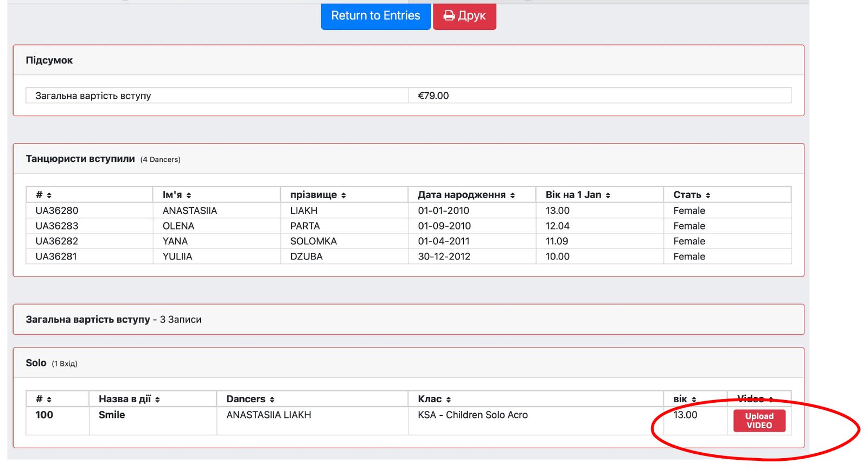Click age value 10.00
868x469 pixels.
click(558, 256)
